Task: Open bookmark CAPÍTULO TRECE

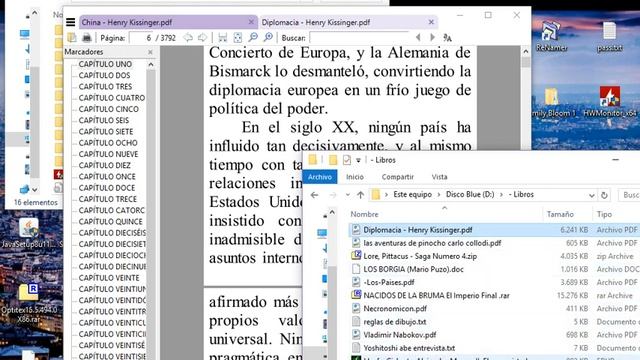Action: pyautogui.click(x=108, y=199)
